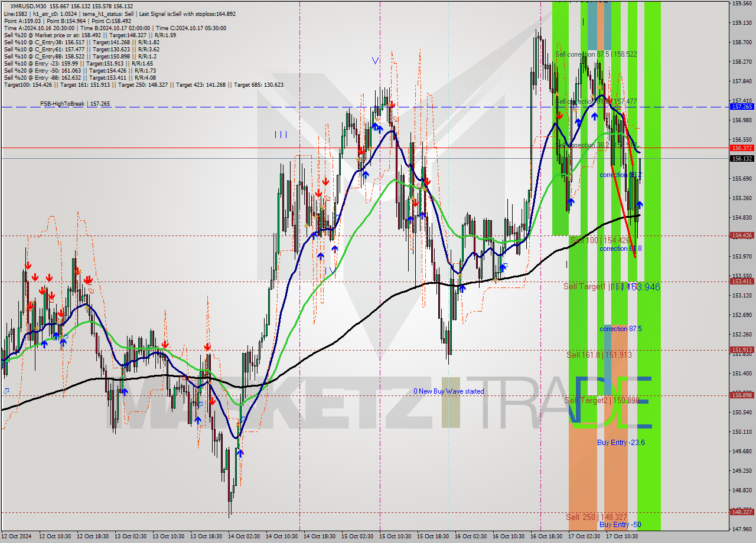This screenshot has height=543, width=756.
Task: Select the red 156.372 price tag on axis
Action: click(x=742, y=148)
